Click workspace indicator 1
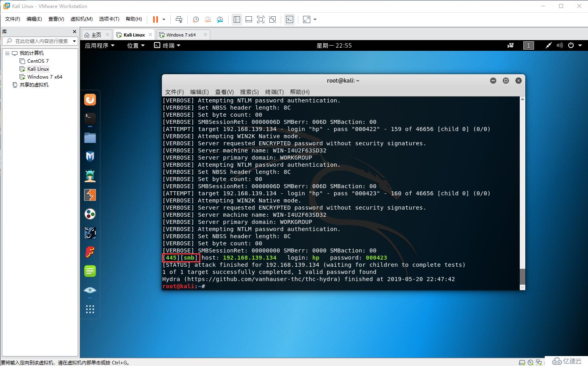The image size is (588, 366). tap(528, 45)
